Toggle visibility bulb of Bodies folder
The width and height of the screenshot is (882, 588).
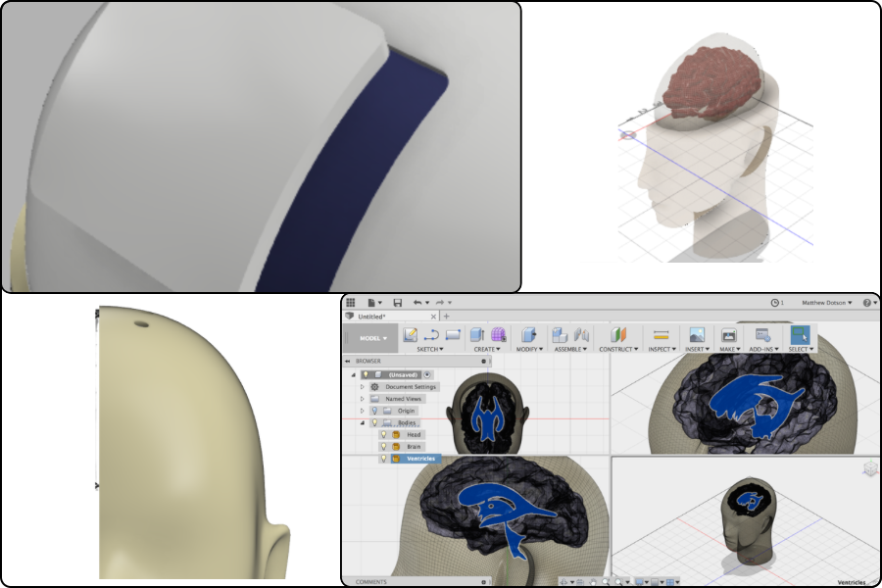coord(374,422)
